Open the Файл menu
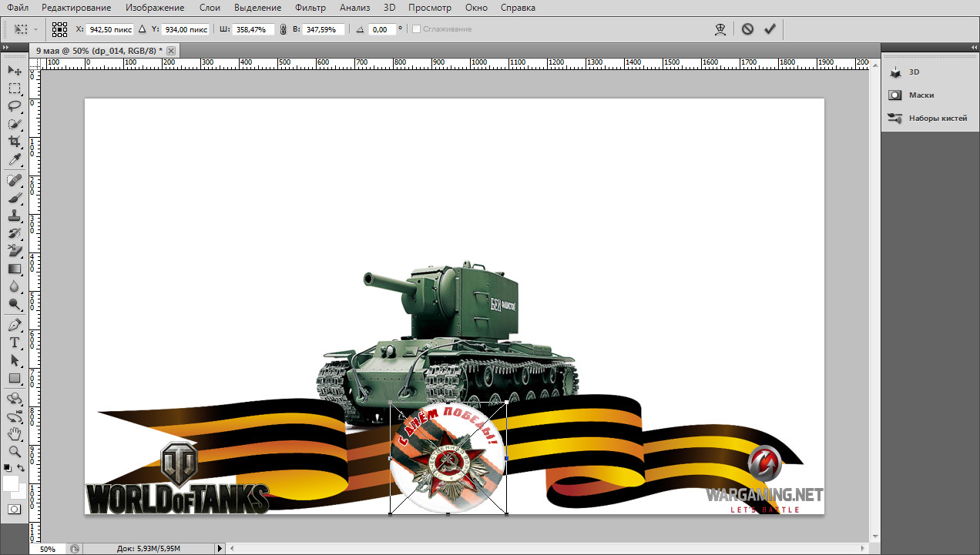Viewport: 980px width, 555px height. [x=18, y=8]
